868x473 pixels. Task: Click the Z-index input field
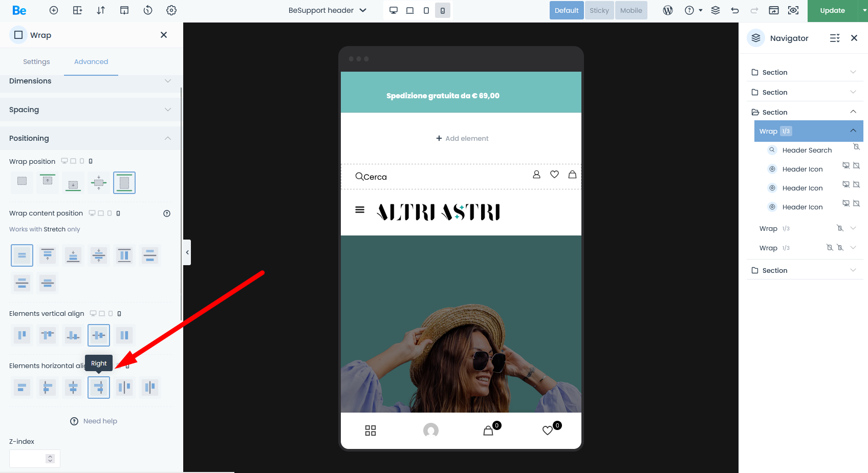28,459
